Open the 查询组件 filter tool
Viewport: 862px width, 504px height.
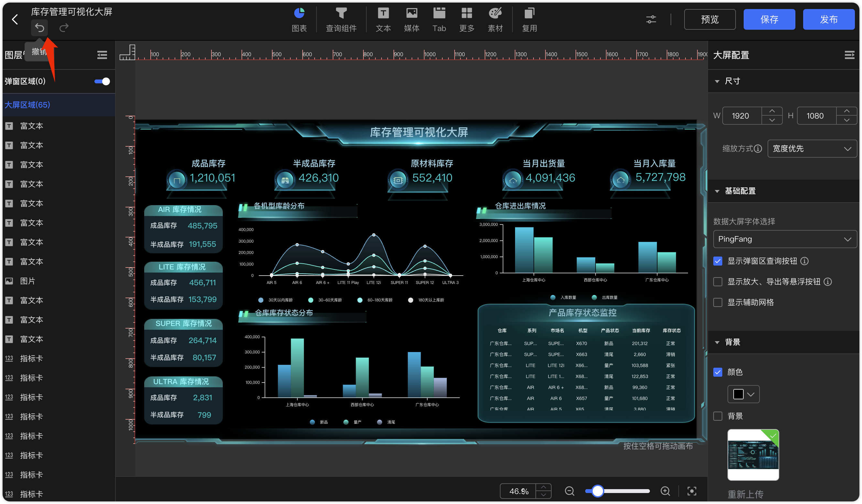[x=341, y=20]
